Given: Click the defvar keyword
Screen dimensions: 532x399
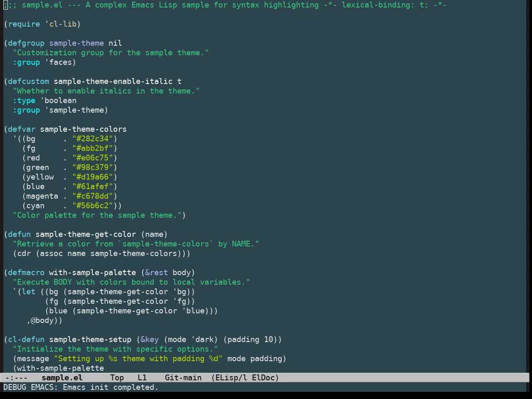Looking at the screenshot, I should click(22, 129).
